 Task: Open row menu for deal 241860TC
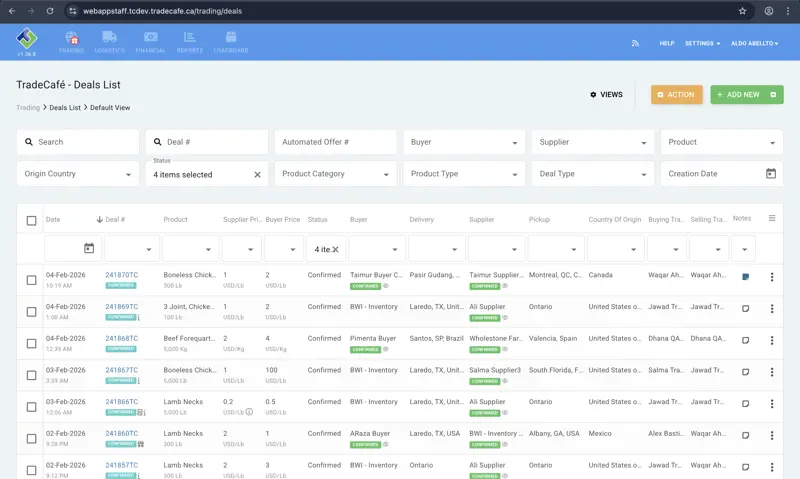pyautogui.click(x=772, y=435)
